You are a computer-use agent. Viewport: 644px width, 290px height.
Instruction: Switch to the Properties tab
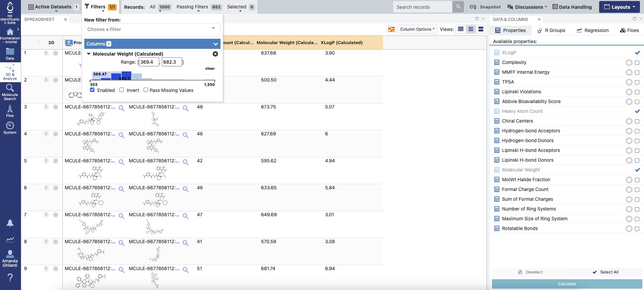[x=510, y=30]
